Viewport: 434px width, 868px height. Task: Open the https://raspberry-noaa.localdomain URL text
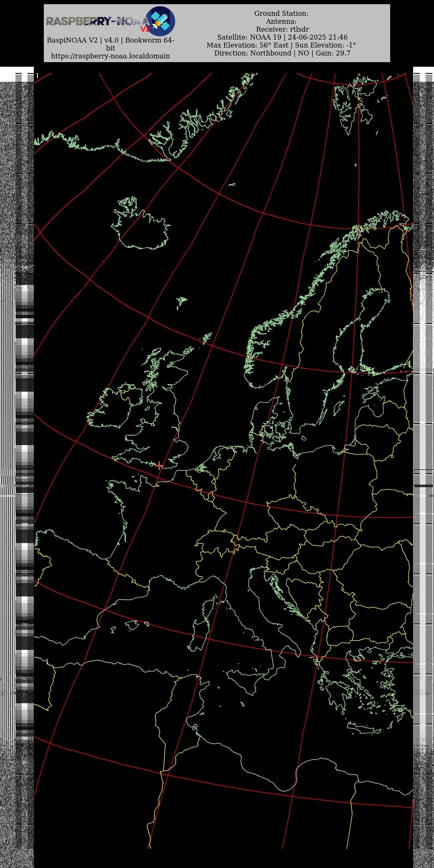coord(111,56)
